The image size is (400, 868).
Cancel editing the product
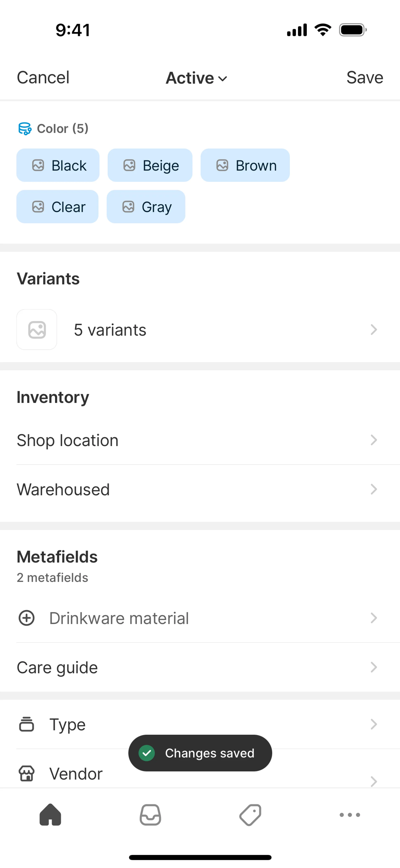pos(43,78)
